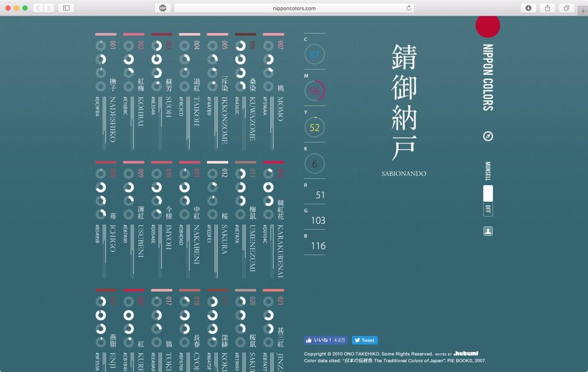Choose color 005 IKKONZOME
The height and width of the screenshot is (372, 588).
217,91
